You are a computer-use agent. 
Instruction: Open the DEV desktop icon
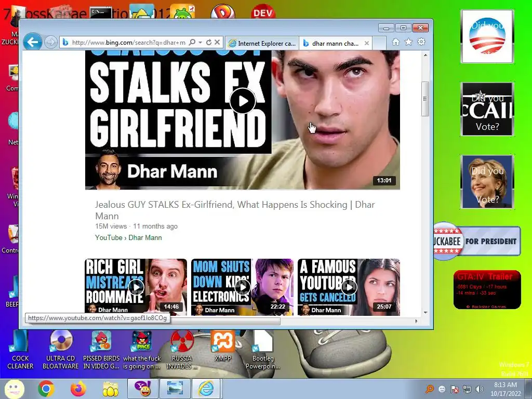tap(263, 12)
